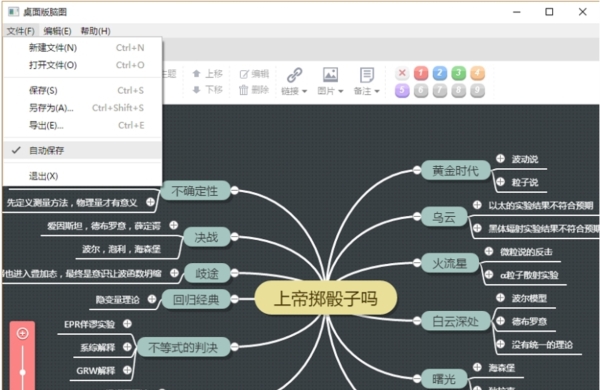This screenshot has height=390, width=600.
Task: Set priority 9 gray badge
Action: pos(477,91)
